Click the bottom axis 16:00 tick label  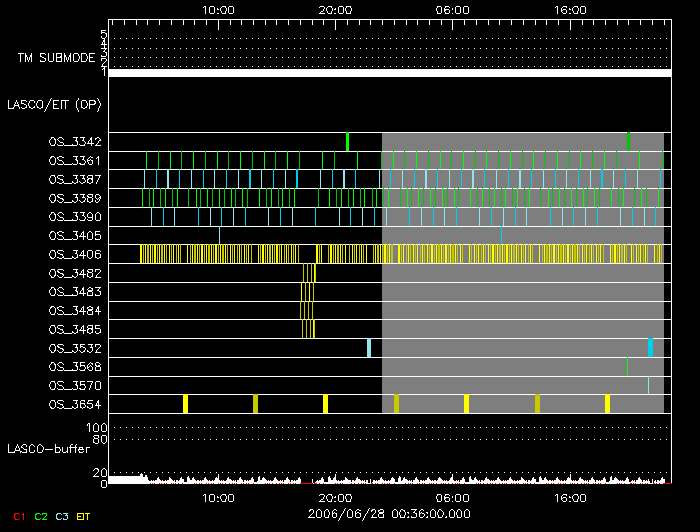pos(570,497)
